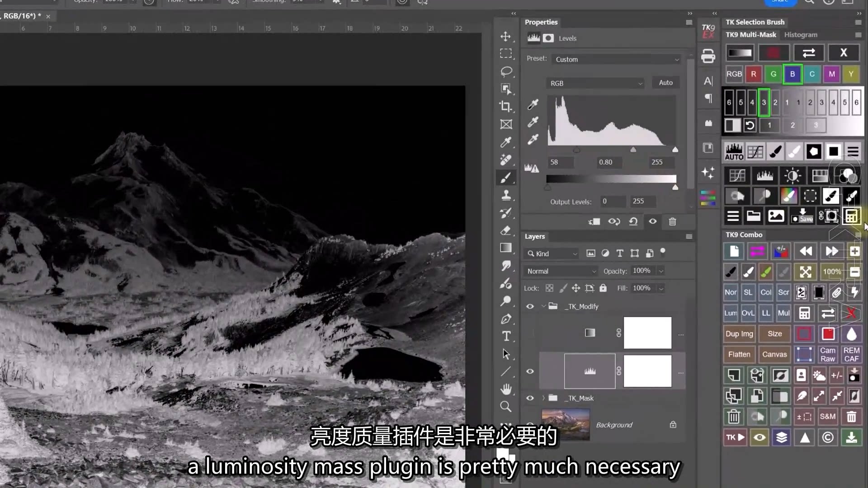This screenshot has height=488, width=868.
Task: Select the Zoom tool in the toolbar
Action: (x=506, y=406)
